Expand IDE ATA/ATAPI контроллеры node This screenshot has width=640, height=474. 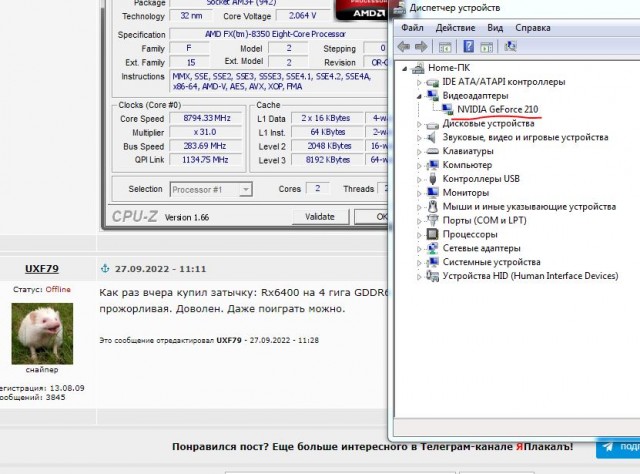coord(419,82)
